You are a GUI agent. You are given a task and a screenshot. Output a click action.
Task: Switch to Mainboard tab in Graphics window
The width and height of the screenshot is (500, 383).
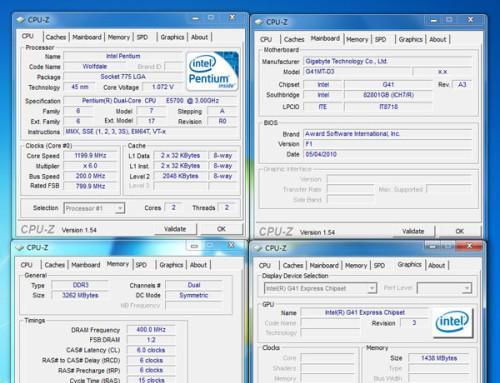click(x=324, y=266)
